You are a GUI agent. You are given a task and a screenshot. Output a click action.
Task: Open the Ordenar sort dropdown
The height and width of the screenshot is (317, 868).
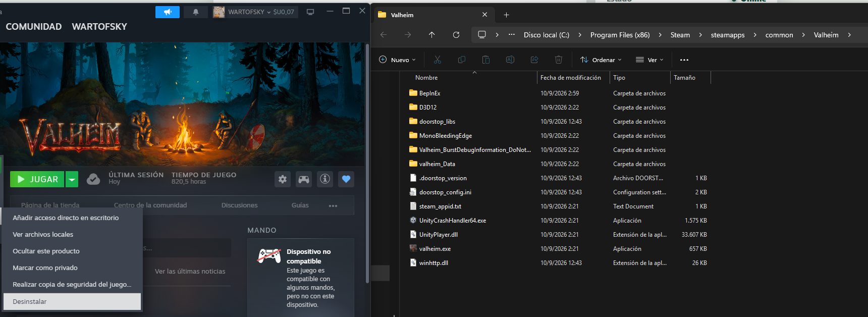point(601,60)
